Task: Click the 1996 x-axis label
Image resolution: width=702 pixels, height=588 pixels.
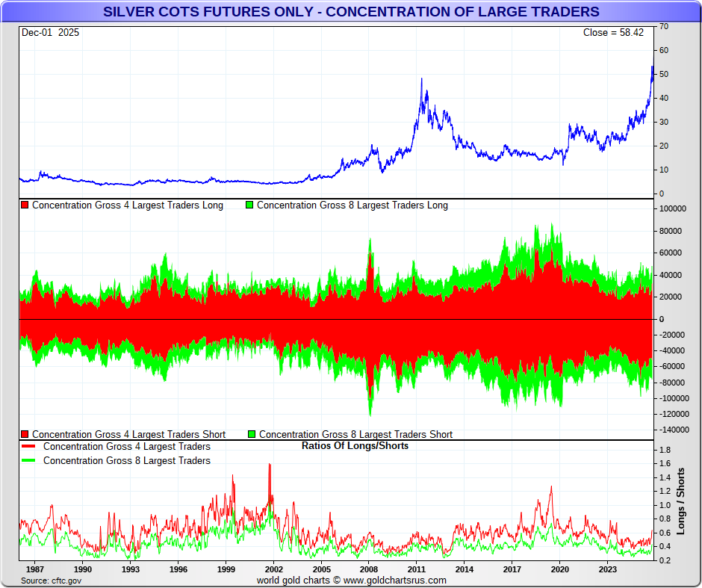Action: (178, 569)
